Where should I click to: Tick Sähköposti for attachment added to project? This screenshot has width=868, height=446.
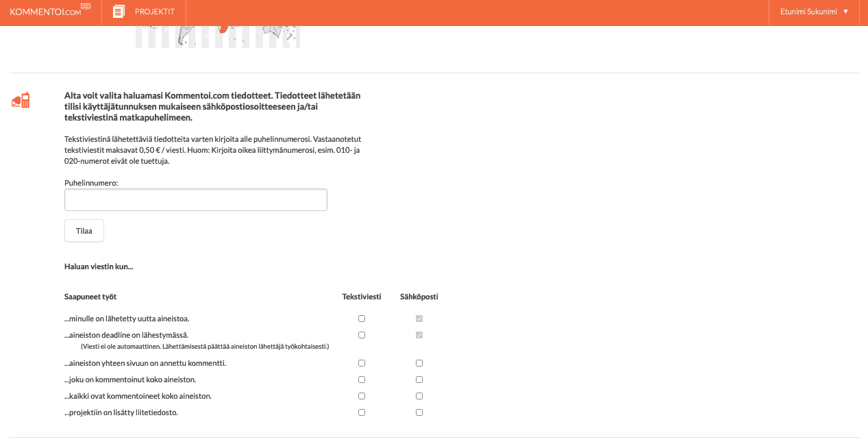419,412
